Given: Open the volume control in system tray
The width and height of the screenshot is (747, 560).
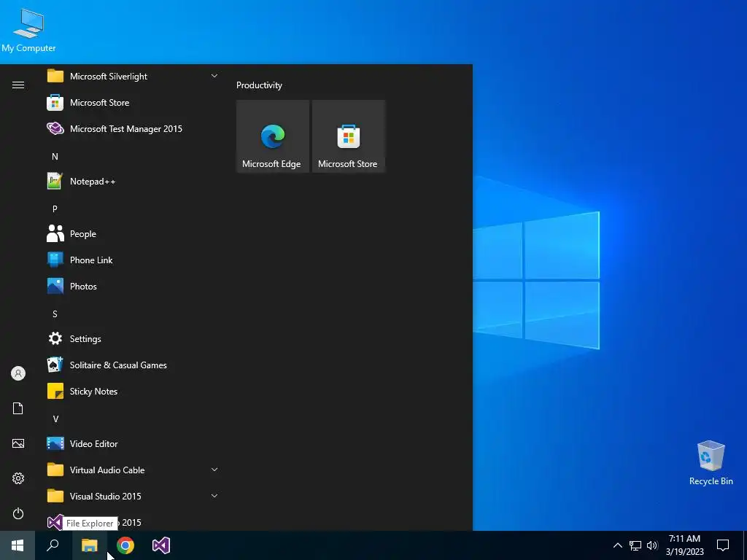Looking at the screenshot, I should pos(652,545).
